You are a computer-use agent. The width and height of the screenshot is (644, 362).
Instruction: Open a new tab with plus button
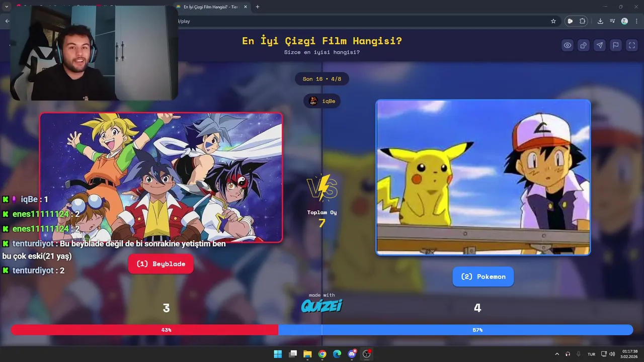[x=258, y=7]
